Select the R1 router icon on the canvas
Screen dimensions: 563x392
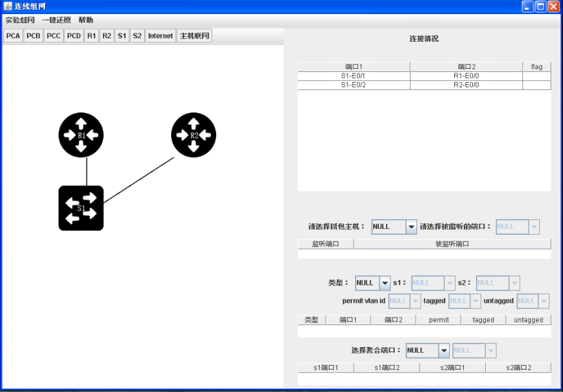80,135
